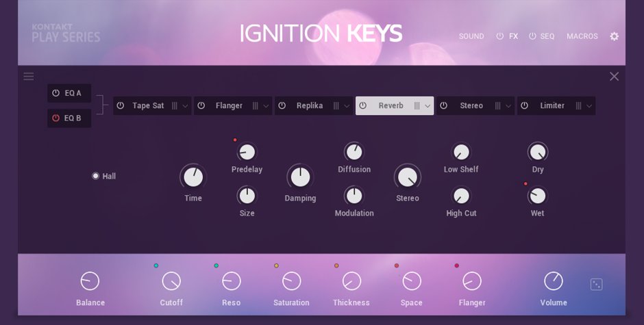This screenshot has width=644, height=325.
Task: Click the Predelay macro assignment dot
Action: click(235, 140)
